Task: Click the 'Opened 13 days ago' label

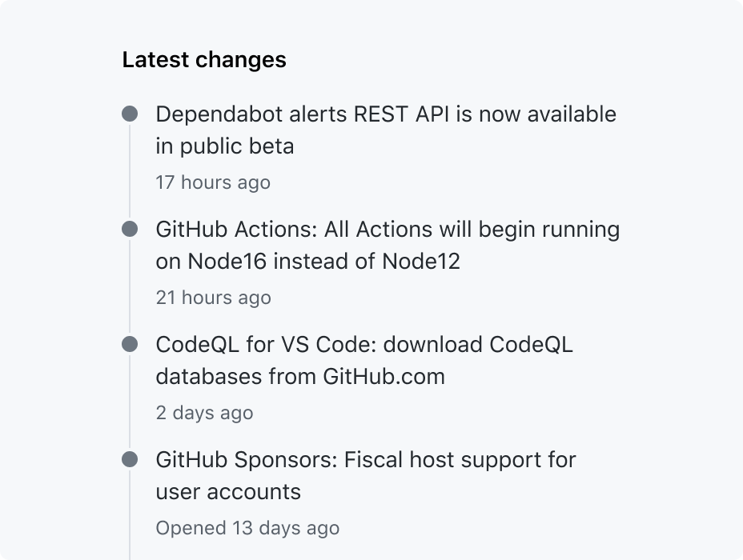Action: (x=247, y=528)
